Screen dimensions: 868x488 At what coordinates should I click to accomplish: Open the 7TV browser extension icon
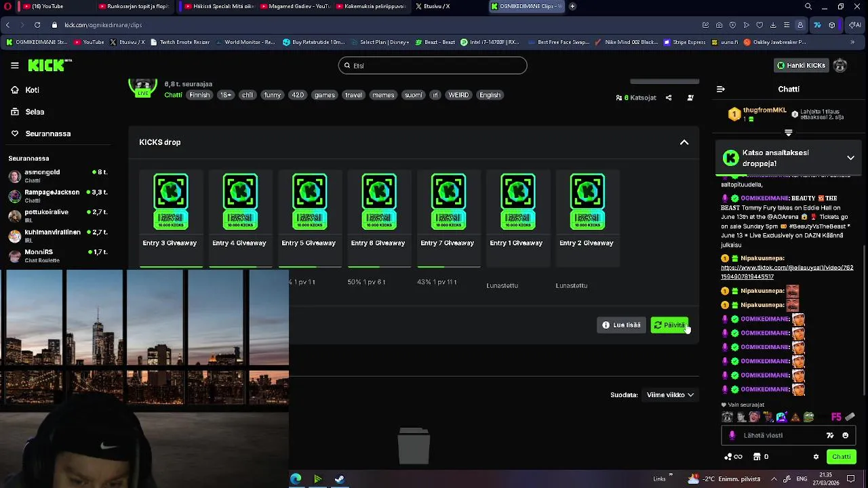coord(817,25)
